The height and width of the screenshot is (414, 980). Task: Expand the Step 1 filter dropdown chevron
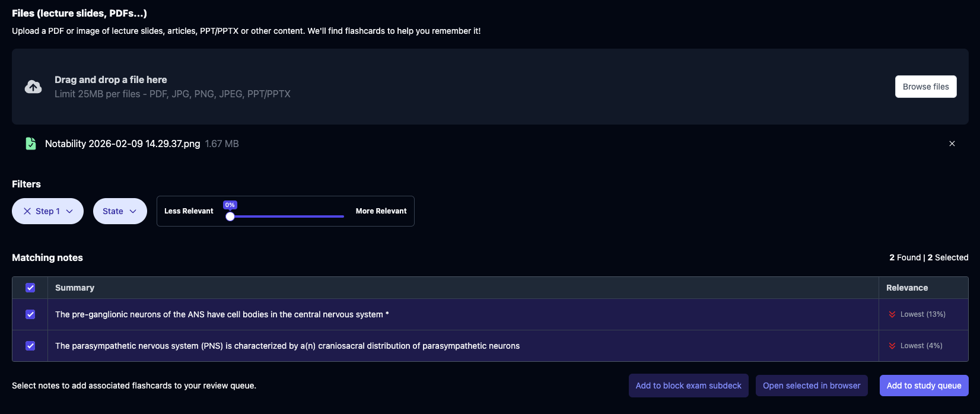(69, 211)
